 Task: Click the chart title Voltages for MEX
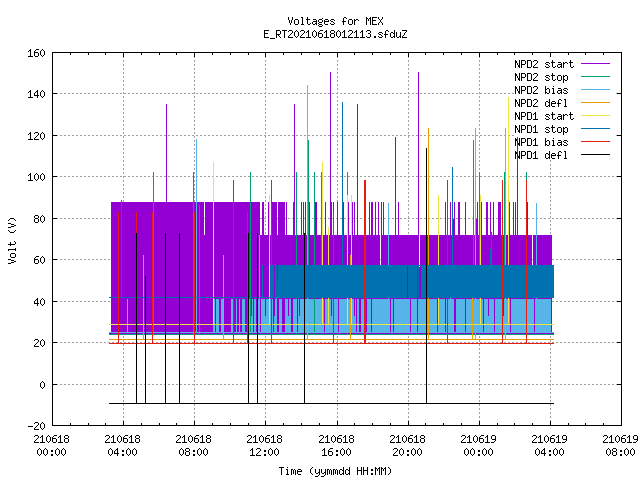tap(335, 21)
